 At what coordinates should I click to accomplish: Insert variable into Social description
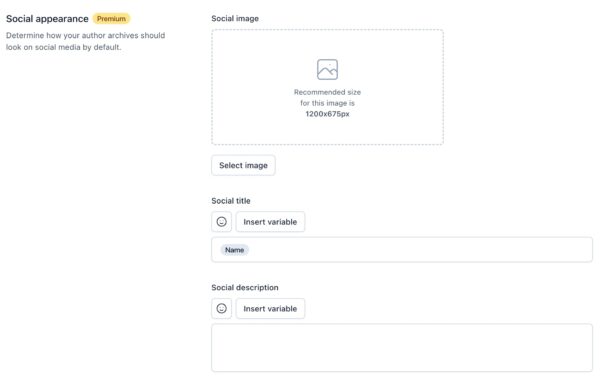(270, 309)
